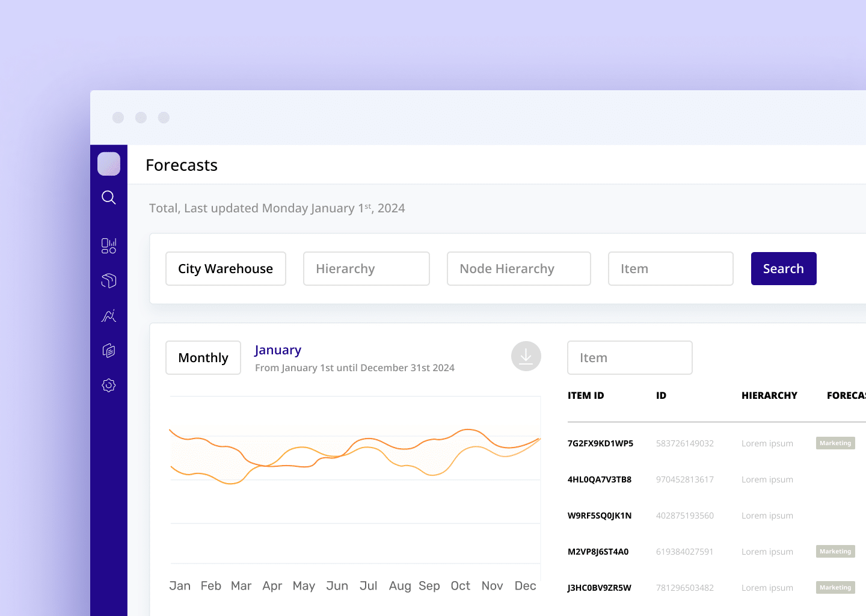Open the dashboard icon in the sidebar

coord(109,245)
